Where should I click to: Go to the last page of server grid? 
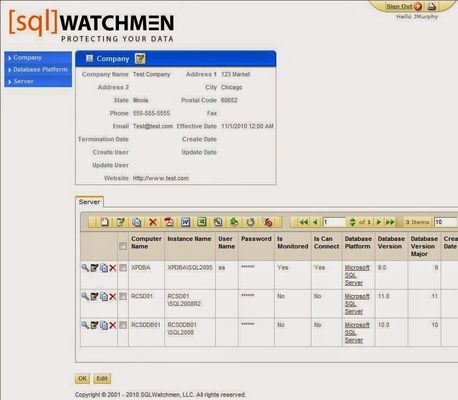[x=390, y=222]
